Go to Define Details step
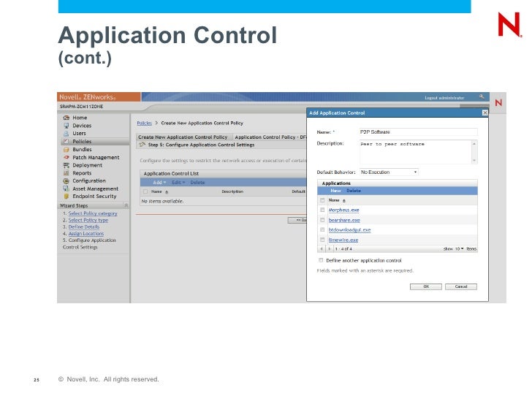Image resolution: width=532 pixels, height=399 pixels. [x=84, y=227]
